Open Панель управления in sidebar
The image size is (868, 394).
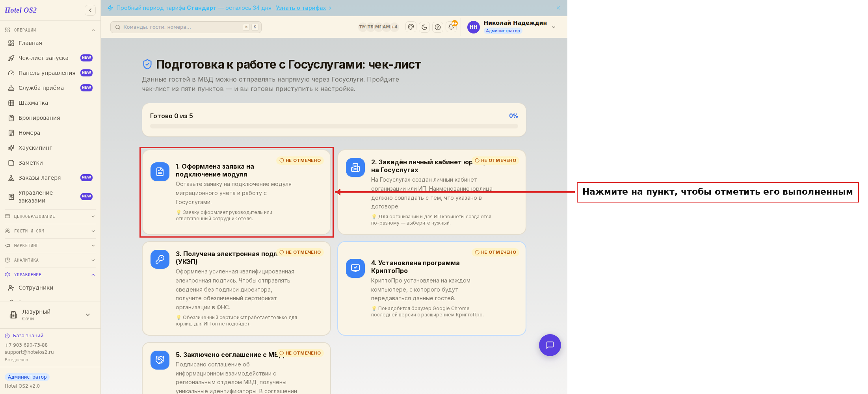pos(50,73)
